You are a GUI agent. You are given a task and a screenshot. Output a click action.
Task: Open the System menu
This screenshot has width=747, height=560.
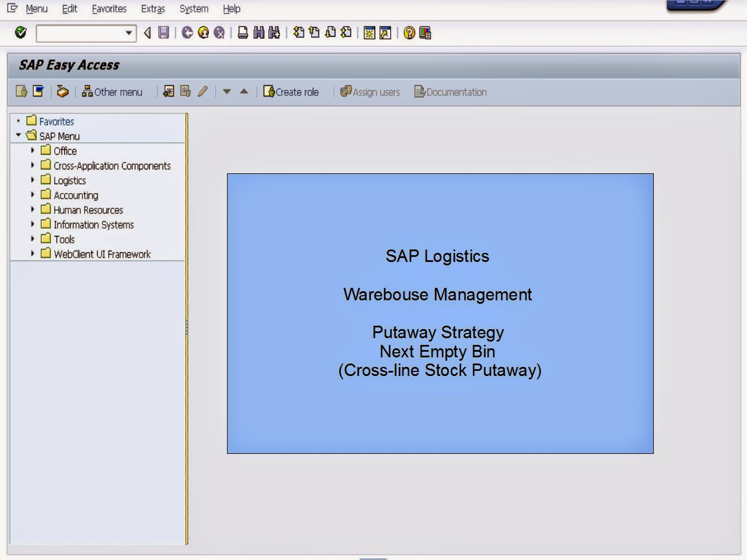193,8
